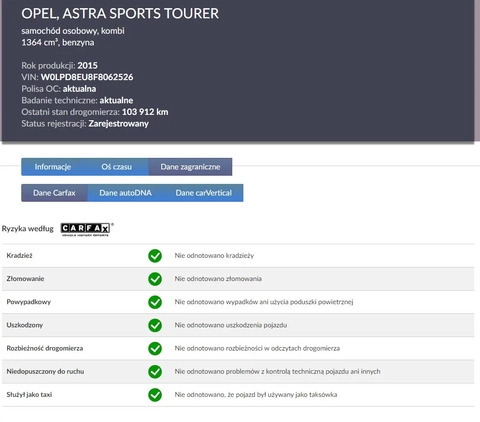This screenshot has height=422, width=480.
Task: Click green checkmark in Kradzież row
Action: [x=155, y=256]
